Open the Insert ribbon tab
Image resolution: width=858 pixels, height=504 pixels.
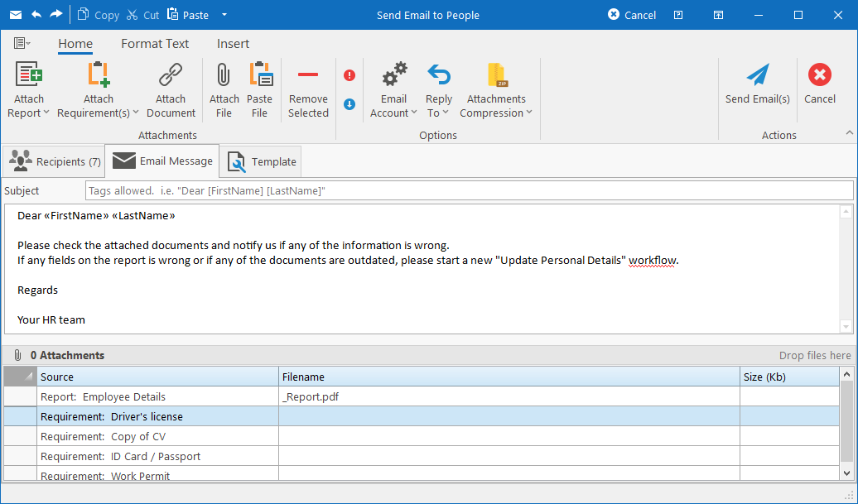[x=233, y=44]
